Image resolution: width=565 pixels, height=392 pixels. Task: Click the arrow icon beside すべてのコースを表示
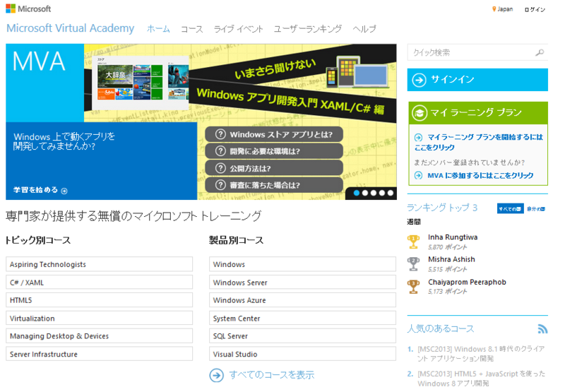pyautogui.click(x=217, y=375)
